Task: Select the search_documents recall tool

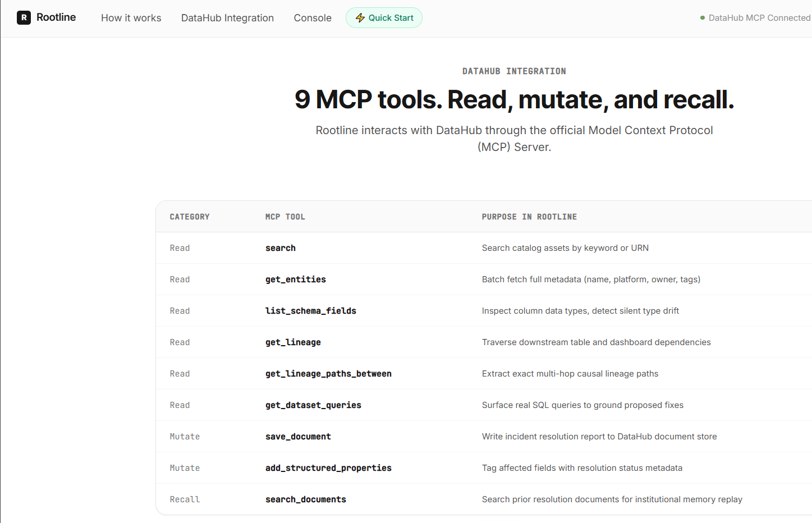Action: coord(306,499)
